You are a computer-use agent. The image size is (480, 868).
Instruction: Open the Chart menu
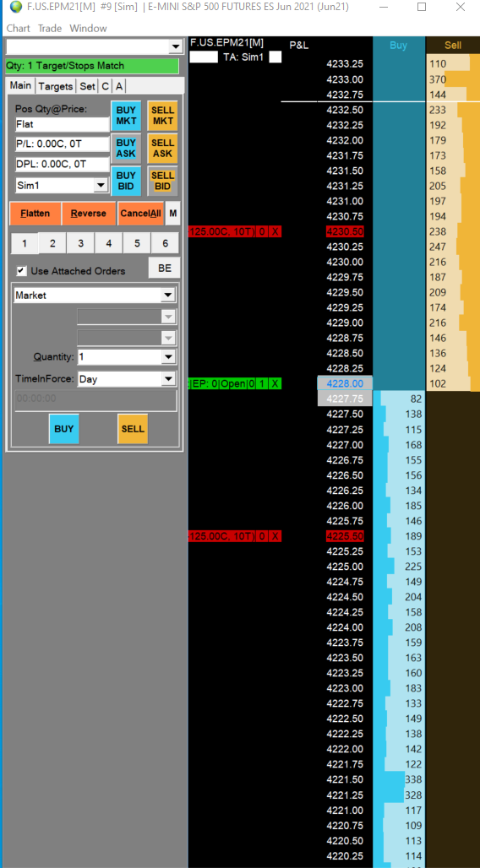[19, 28]
